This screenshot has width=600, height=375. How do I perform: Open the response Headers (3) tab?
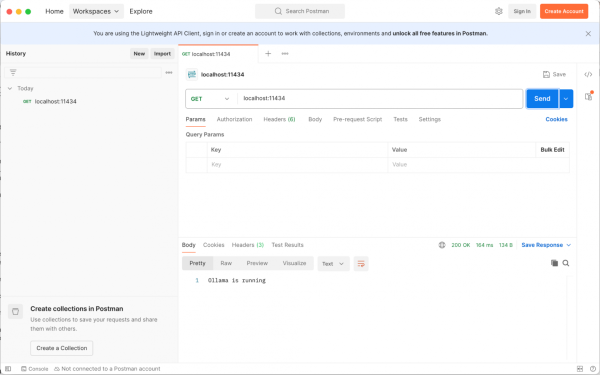click(x=248, y=245)
